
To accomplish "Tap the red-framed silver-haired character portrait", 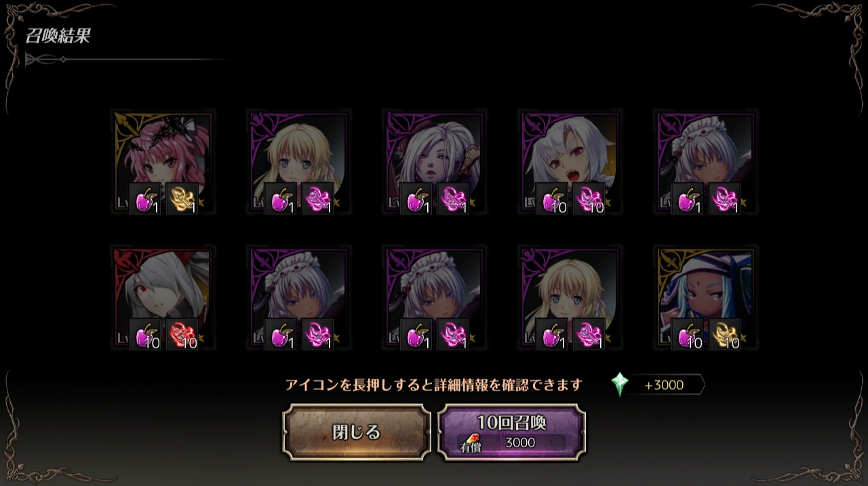I will (x=163, y=298).
